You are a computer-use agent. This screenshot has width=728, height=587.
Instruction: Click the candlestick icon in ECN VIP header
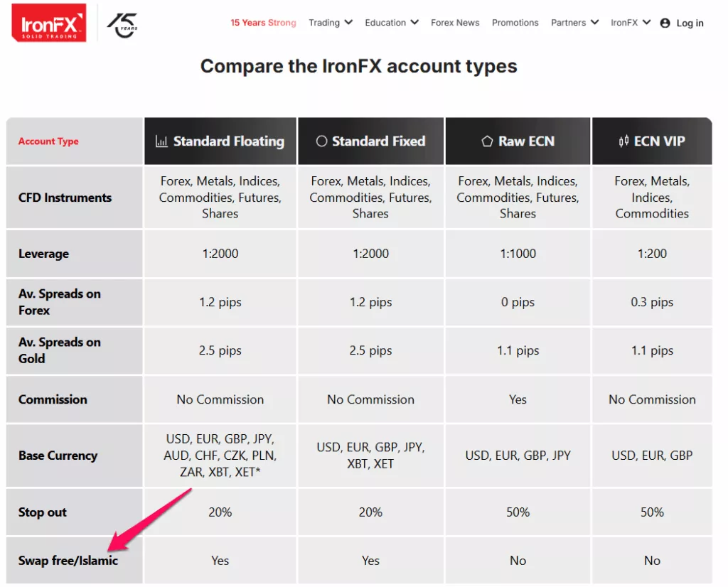pos(623,141)
